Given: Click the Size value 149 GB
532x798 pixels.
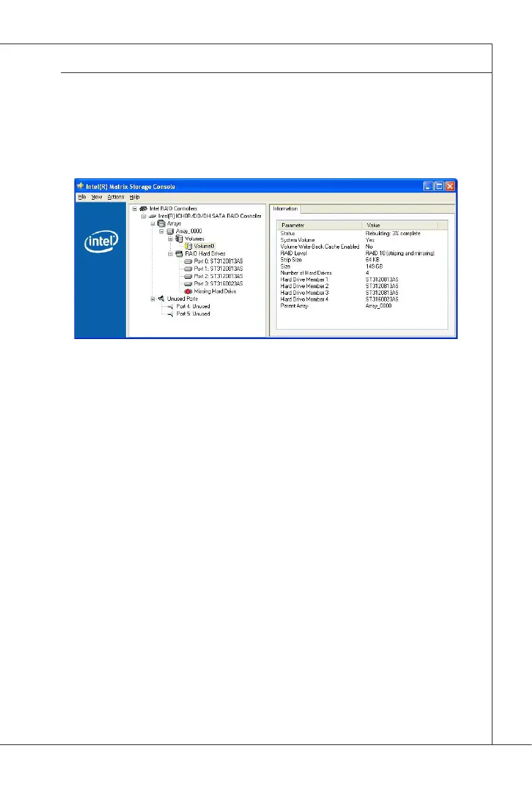Looking at the screenshot, I should click(x=374, y=267).
